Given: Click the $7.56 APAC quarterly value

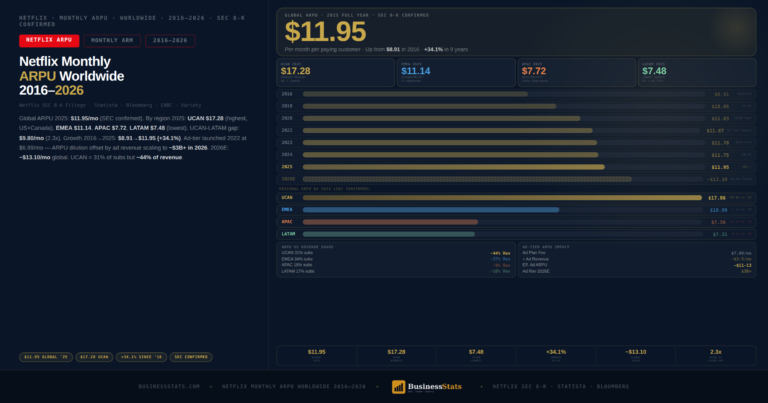Looking at the screenshot, I should pyautogui.click(x=719, y=222).
